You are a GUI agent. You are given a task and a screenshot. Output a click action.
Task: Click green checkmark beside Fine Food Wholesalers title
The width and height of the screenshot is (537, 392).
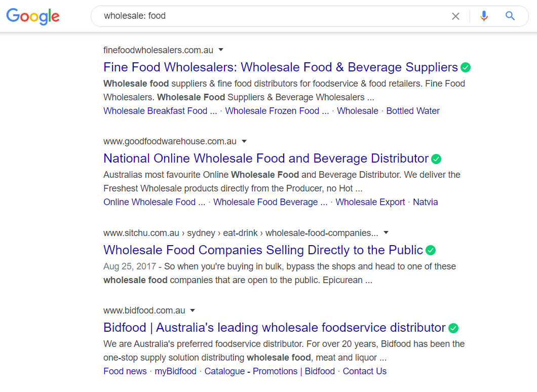[x=466, y=67]
